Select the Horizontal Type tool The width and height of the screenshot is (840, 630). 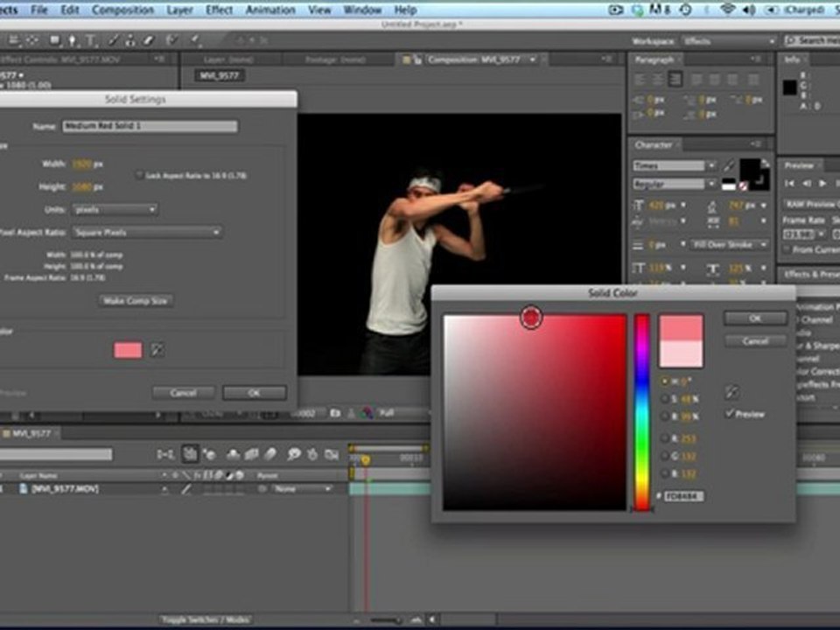pos(90,40)
